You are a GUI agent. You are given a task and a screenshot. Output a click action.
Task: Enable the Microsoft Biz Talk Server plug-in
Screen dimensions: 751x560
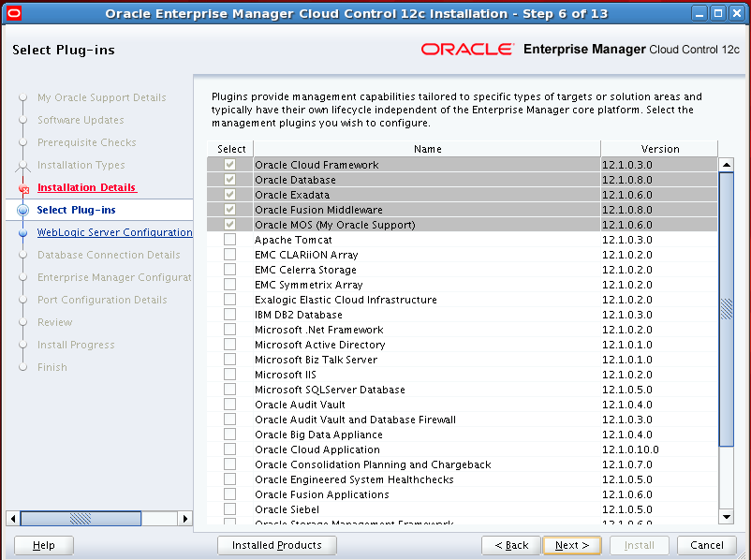click(230, 359)
